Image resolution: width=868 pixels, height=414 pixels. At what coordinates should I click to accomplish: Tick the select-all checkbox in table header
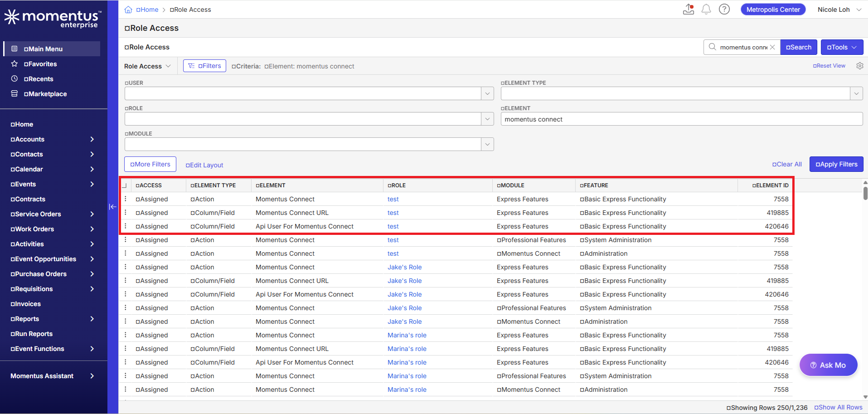click(124, 185)
